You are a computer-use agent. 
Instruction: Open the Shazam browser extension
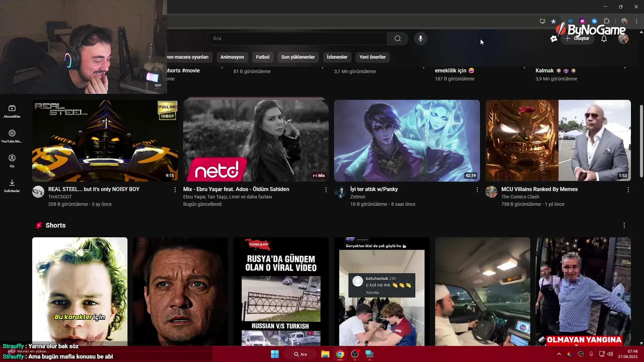click(594, 21)
